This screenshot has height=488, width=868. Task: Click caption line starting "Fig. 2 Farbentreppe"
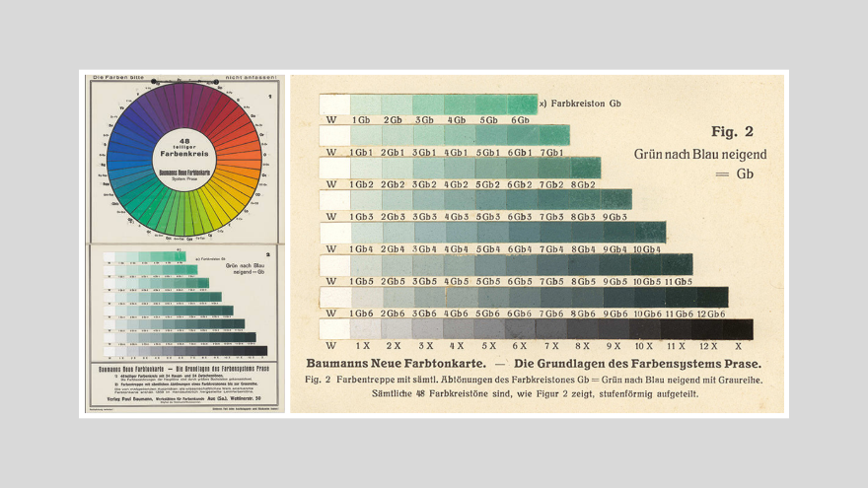[534, 381]
